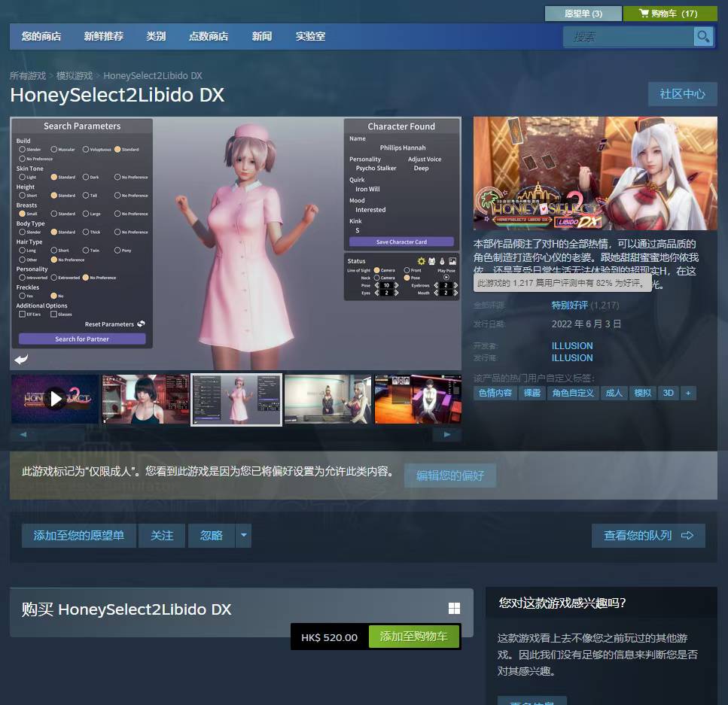Click 所有游戏 breadcrumb link
This screenshot has width=728, height=705.
[28, 76]
